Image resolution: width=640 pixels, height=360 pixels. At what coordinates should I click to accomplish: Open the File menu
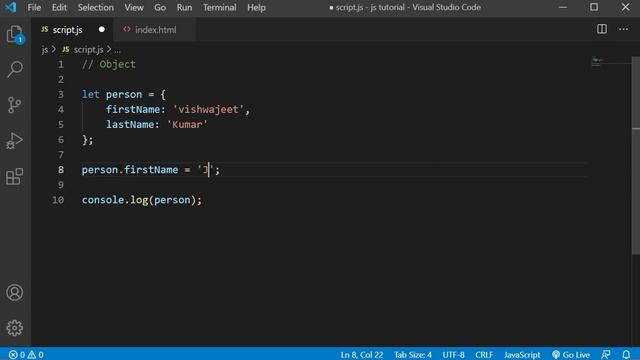[34, 7]
